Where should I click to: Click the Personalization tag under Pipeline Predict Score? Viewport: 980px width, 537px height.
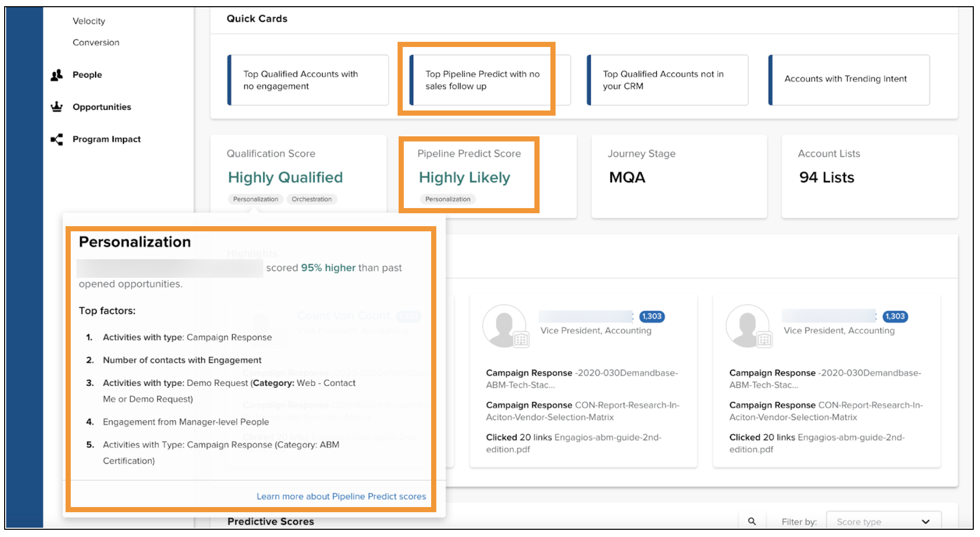coord(448,199)
